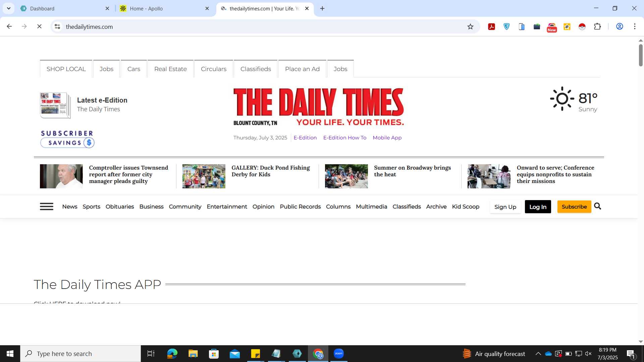
Task: Click the black Log In button
Action: click(538, 207)
